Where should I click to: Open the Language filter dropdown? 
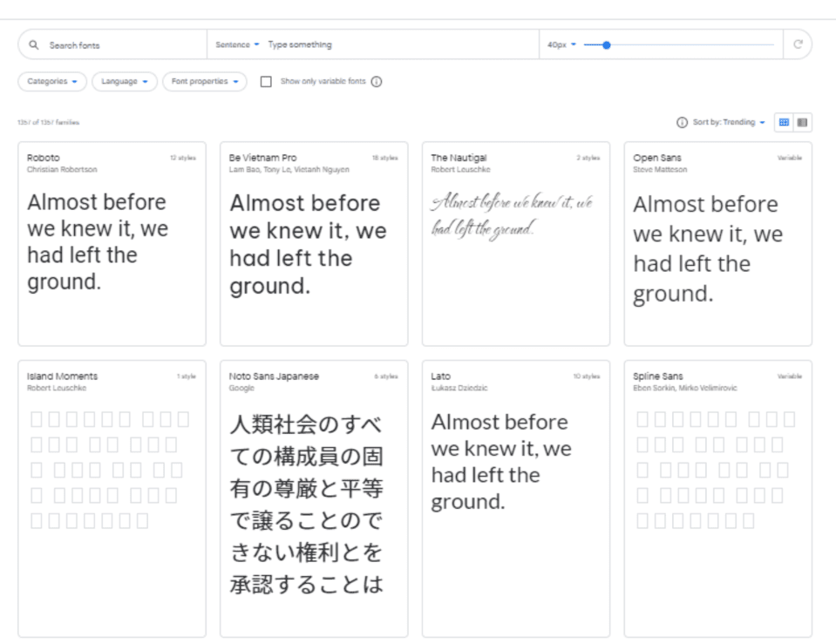124,82
